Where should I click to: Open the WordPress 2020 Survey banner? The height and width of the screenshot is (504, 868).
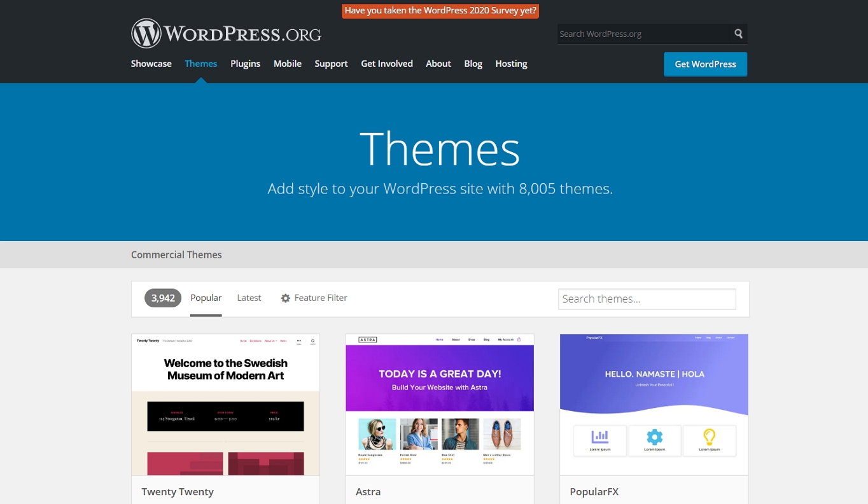click(440, 11)
